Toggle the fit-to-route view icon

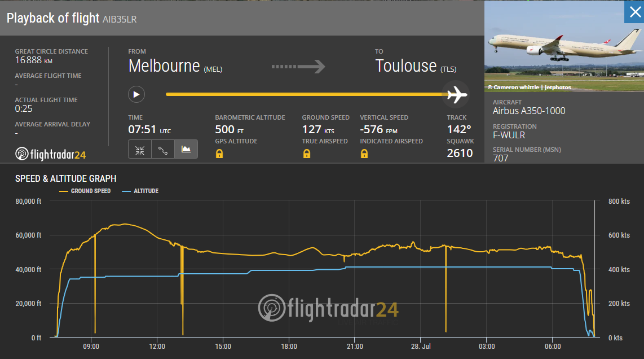[x=140, y=149]
